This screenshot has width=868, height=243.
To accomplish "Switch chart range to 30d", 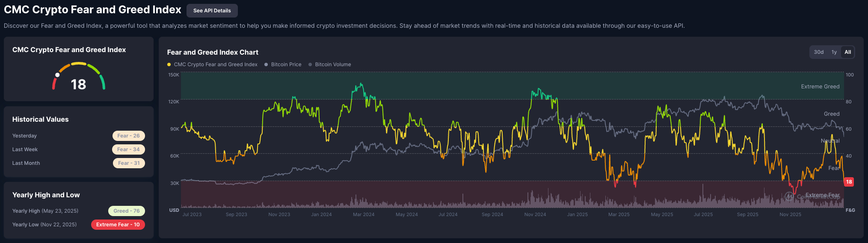I will coord(818,52).
